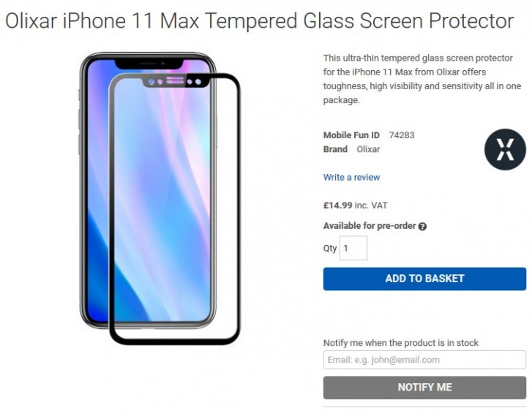Click the pre-order help question mark icon
Viewport: 532px width, 419px height.
click(x=423, y=227)
